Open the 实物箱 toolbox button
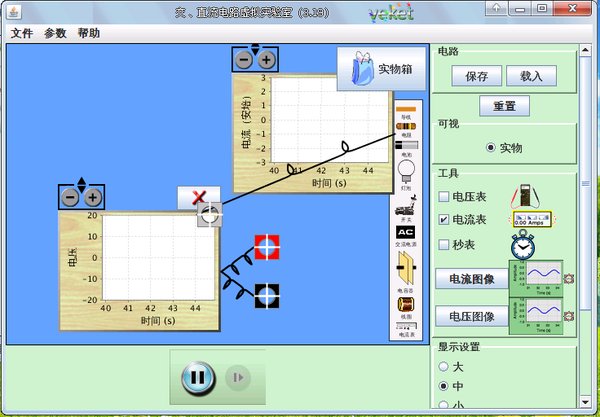Image resolution: width=600 pixels, height=417 pixels. [x=381, y=69]
